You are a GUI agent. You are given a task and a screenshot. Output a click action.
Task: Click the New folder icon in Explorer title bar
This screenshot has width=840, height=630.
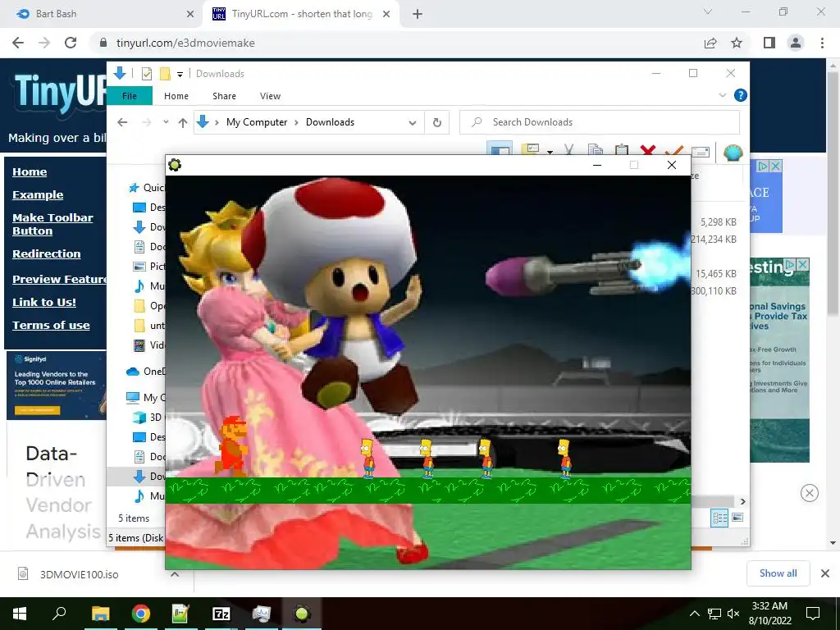[165, 73]
